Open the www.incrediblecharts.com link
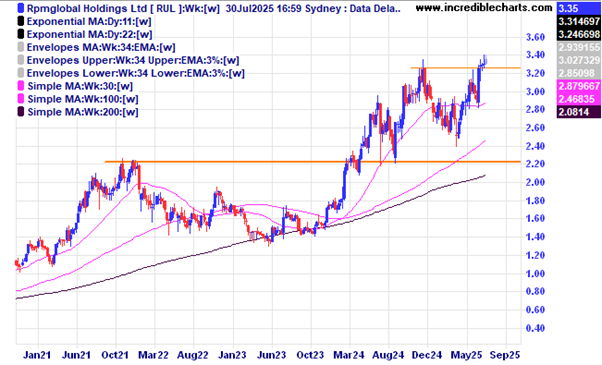The height and width of the screenshot is (365, 602). pos(484,7)
